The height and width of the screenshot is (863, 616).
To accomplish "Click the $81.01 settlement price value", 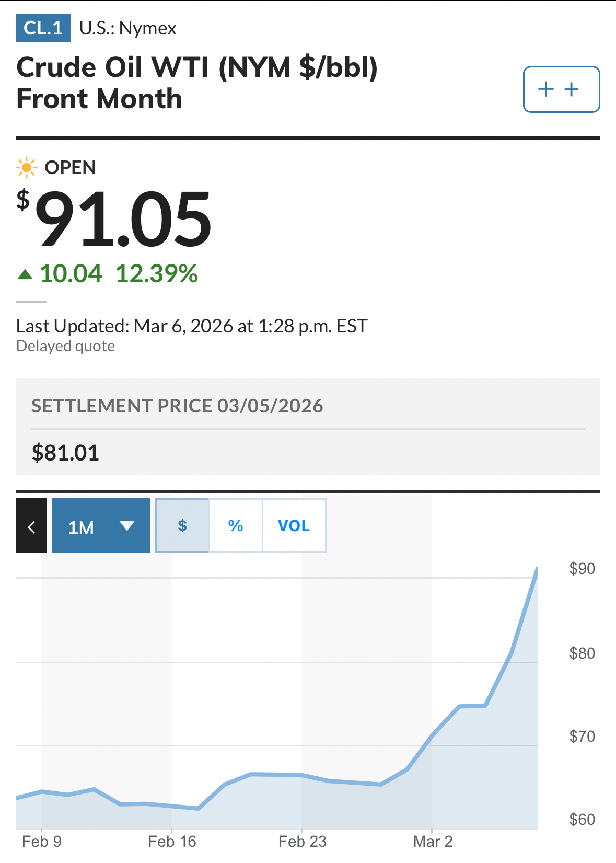I will pyautogui.click(x=65, y=453).
